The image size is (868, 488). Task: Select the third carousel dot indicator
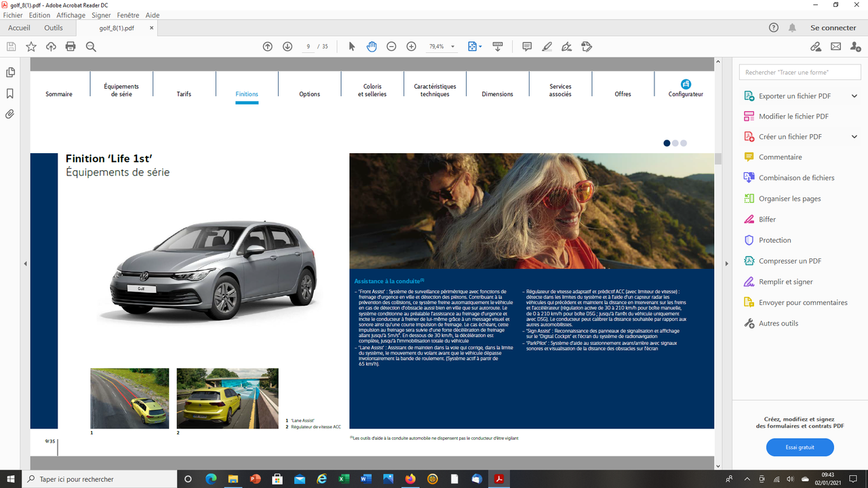(x=684, y=143)
